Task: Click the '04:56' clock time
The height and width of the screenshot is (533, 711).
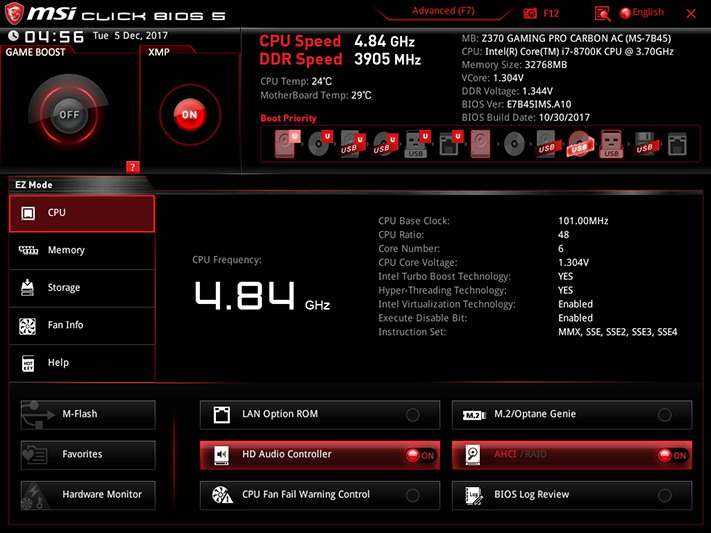Action: click(x=54, y=37)
